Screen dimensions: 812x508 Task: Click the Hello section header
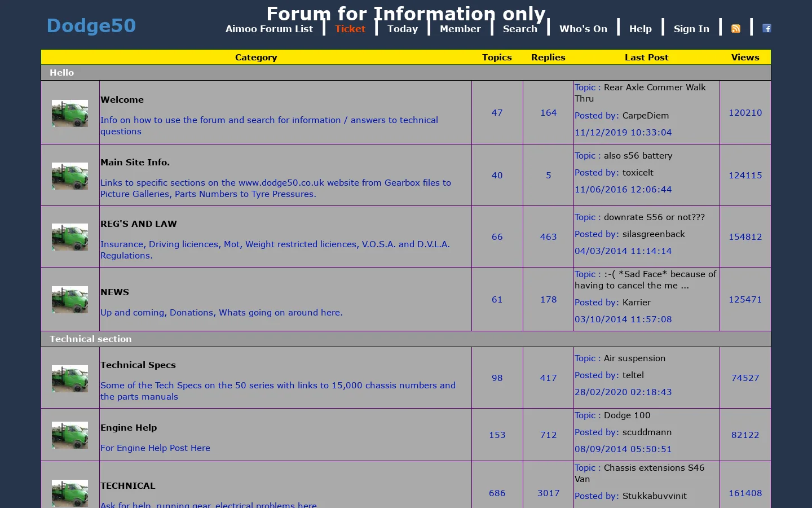(406, 73)
